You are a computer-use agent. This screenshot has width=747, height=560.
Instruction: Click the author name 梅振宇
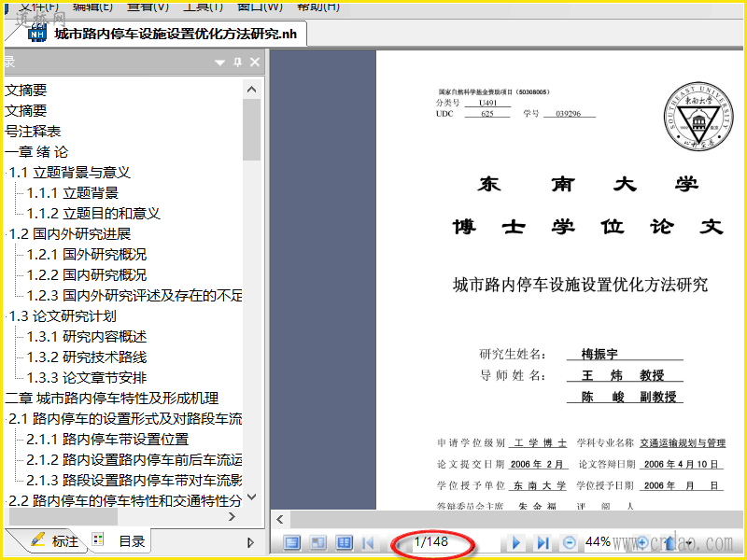(x=599, y=354)
